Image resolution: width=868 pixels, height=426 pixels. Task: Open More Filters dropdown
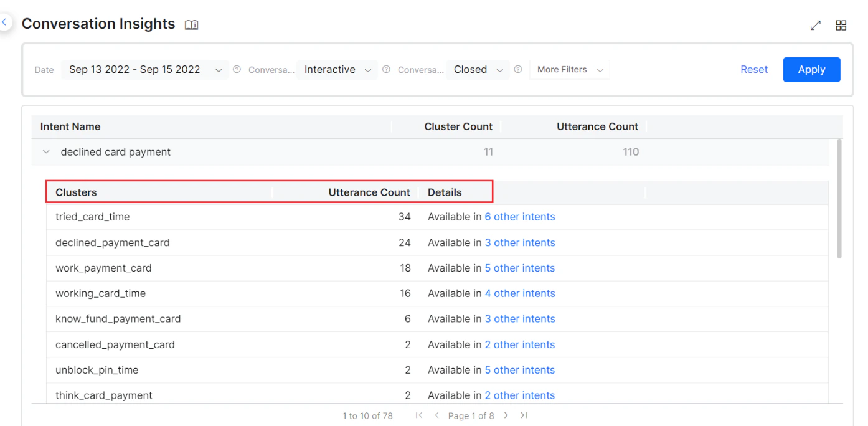(x=570, y=70)
